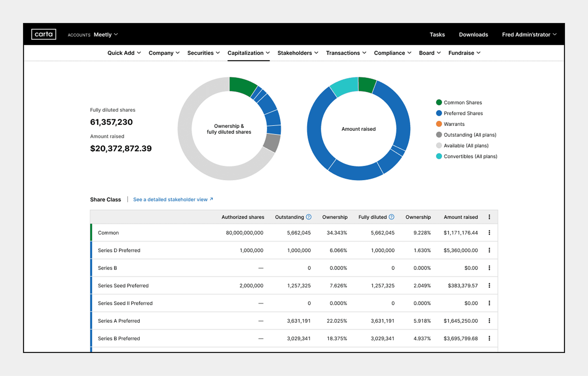Open Series A Preferred row options
The width and height of the screenshot is (588, 376).
489,321
